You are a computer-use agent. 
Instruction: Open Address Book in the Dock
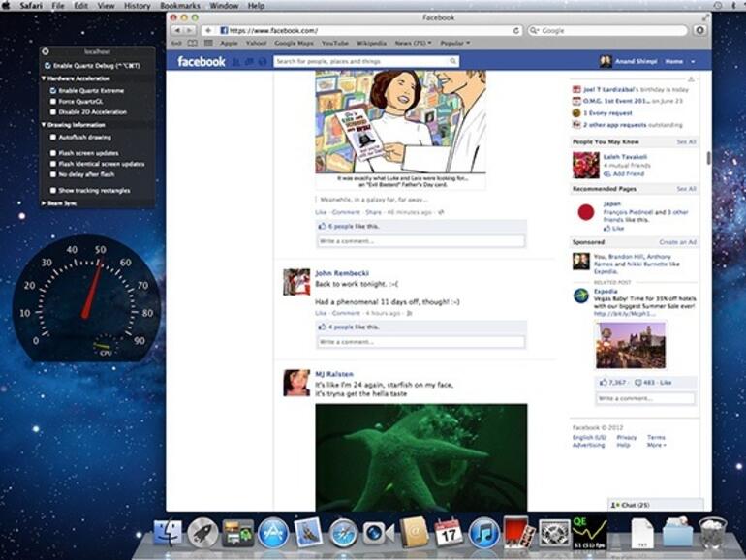pyautogui.click(x=414, y=533)
